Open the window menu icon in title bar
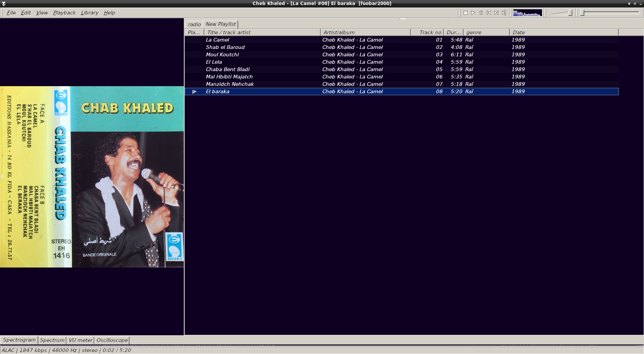 pos(4,4)
